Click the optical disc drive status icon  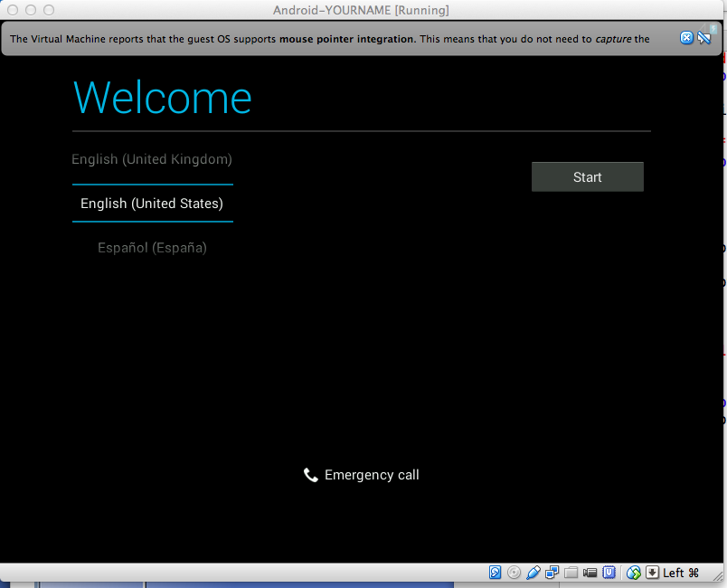coord(514,573)
